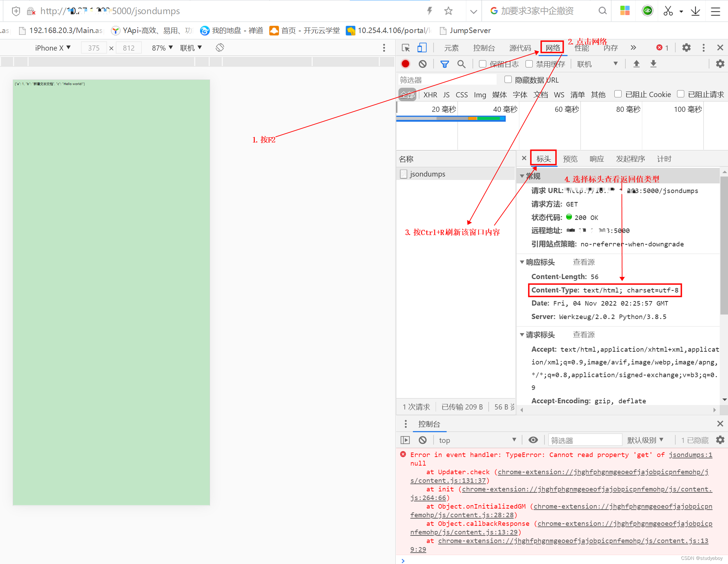Open JumpServer bookmark
The width and height of the screenshot is (728, 564).
tap(465, 31)
